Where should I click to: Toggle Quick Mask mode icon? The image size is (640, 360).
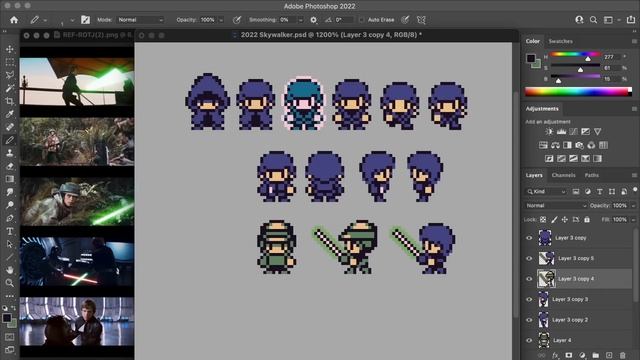tap(10, 337)
